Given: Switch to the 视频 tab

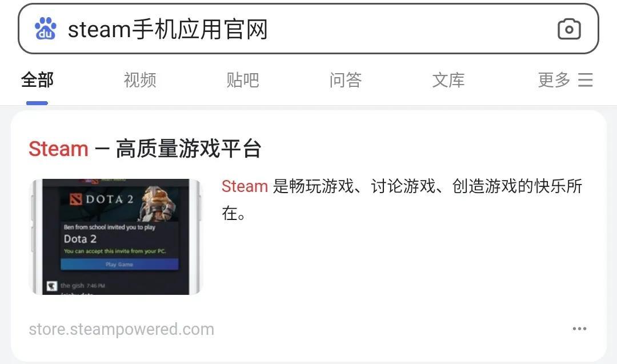Looking at the screenshot, I should 140,80.
